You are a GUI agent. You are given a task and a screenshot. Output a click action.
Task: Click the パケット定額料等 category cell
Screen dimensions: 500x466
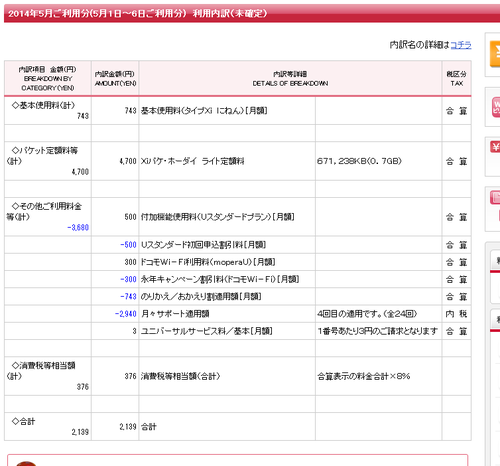(x=48, y=161)
